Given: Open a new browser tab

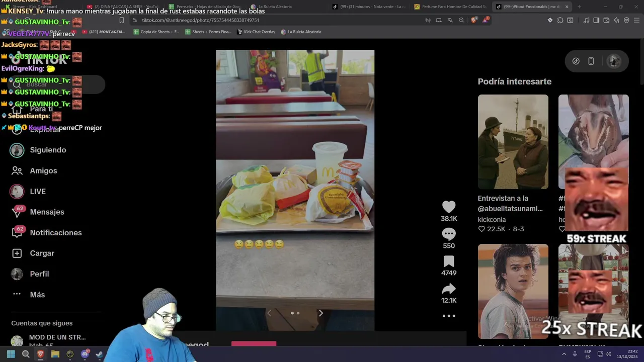Looking at the screenshot, I should click(x=579, y=7).
